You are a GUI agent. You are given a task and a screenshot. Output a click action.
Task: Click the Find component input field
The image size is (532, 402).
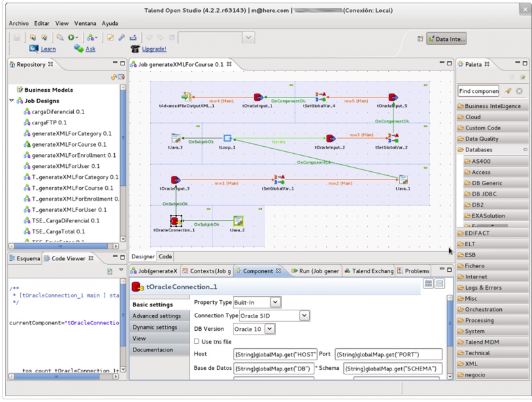click(478, 91)
